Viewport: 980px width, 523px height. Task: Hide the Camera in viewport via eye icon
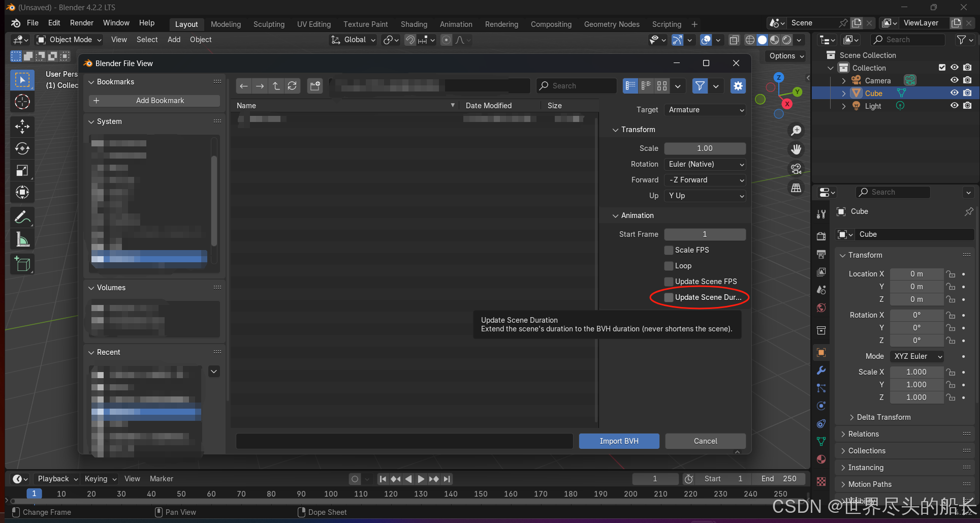(x=955, y=80)
